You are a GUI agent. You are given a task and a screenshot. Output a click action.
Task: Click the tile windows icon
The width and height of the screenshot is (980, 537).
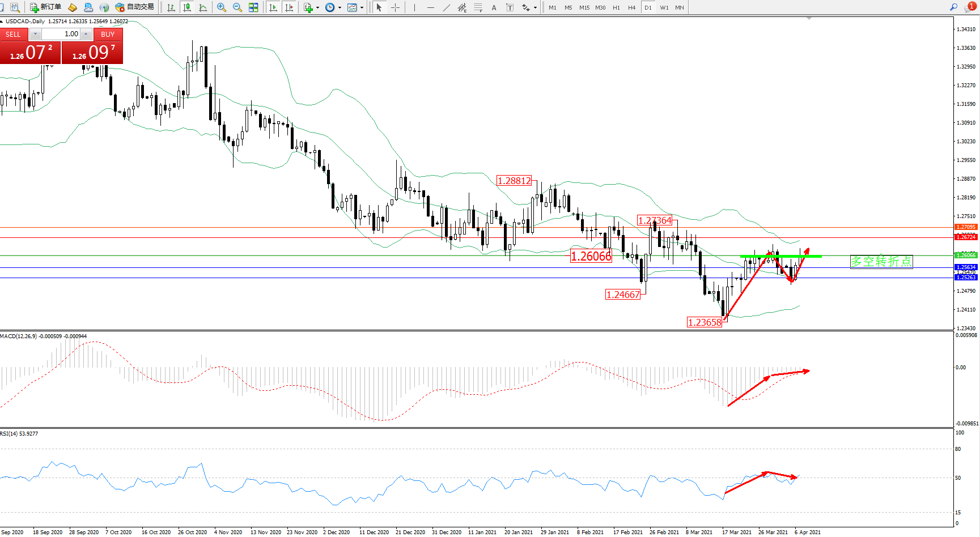(253, 7)
